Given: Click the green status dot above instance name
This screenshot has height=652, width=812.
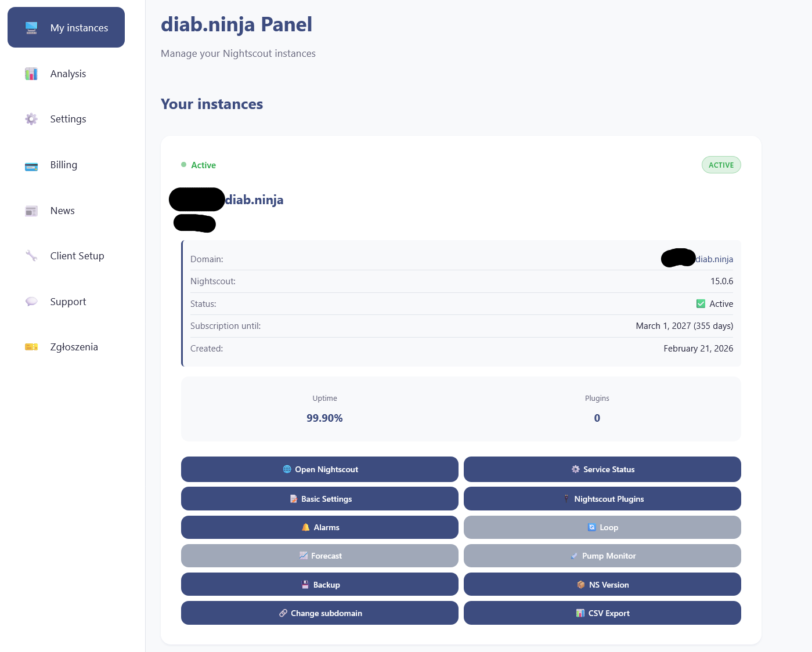Looking at the screenshot, I should [x=184, y=165].
